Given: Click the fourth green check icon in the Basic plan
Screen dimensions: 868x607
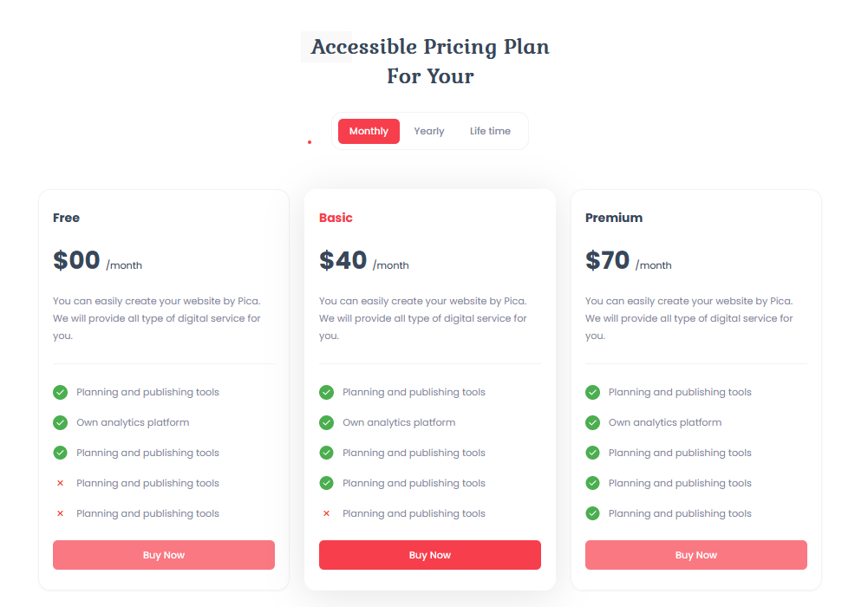Looking at the screenshot, I should tap(326, 483).
